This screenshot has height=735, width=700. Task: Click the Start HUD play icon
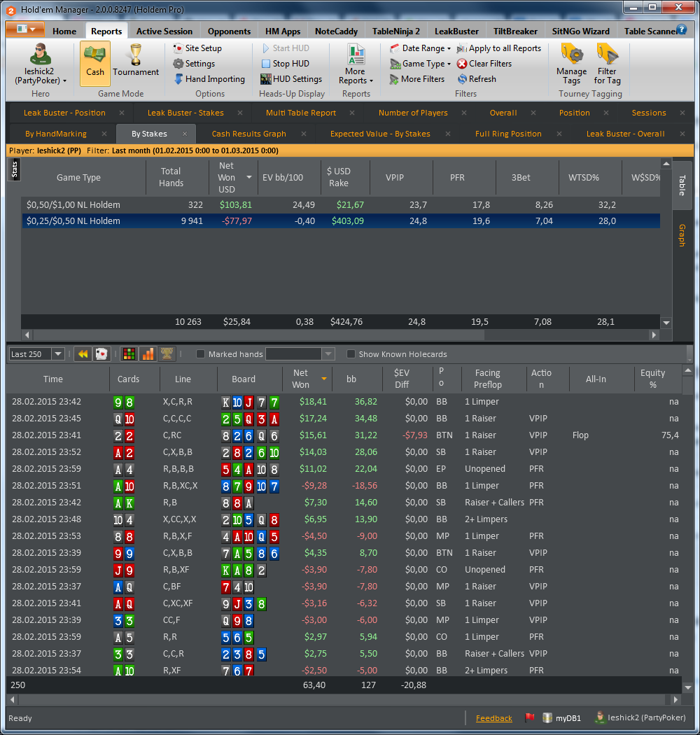[x=266, y=48]
